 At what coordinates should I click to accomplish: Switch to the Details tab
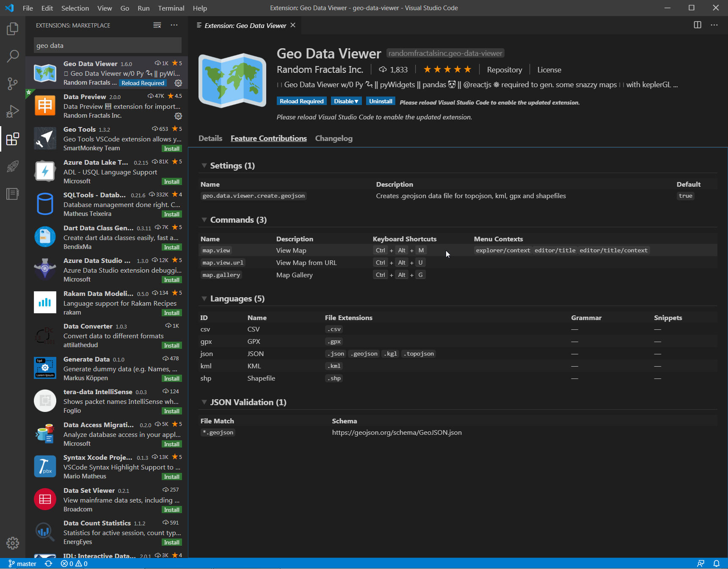pos(210,138)
